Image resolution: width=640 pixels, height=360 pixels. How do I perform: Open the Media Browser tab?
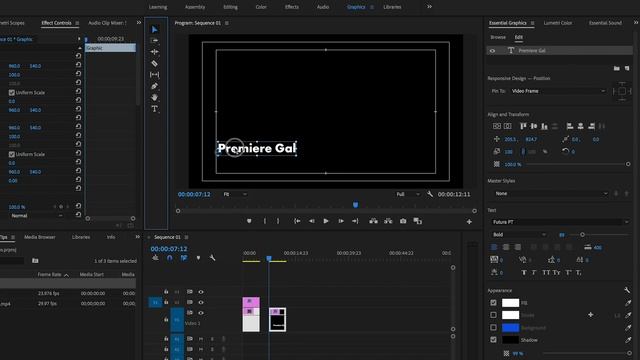(x=40, y=237)
